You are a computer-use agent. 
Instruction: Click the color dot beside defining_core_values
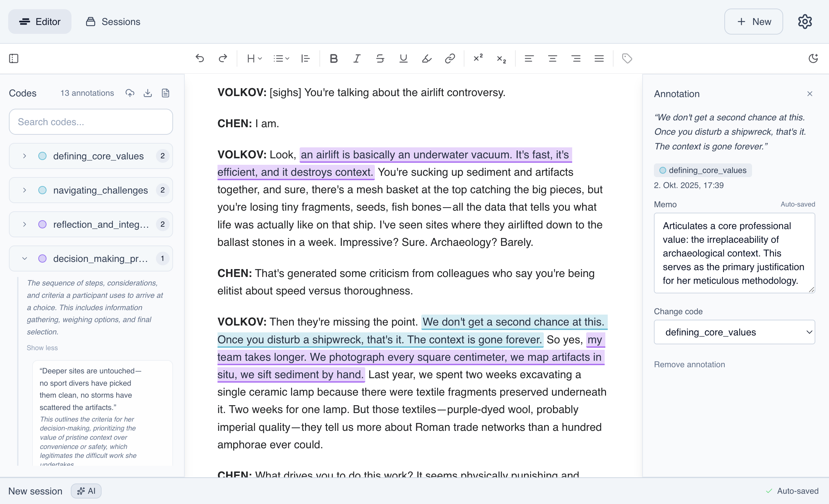42,156
